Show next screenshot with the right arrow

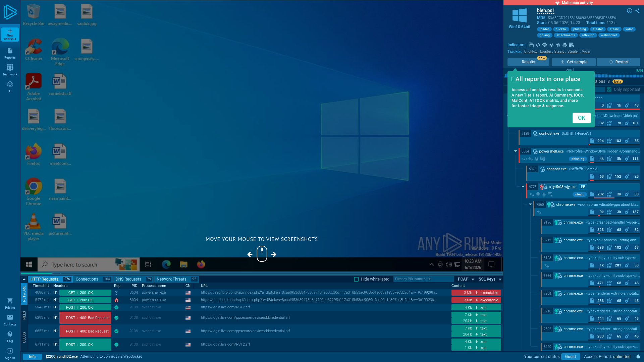(x=274, y=254)
